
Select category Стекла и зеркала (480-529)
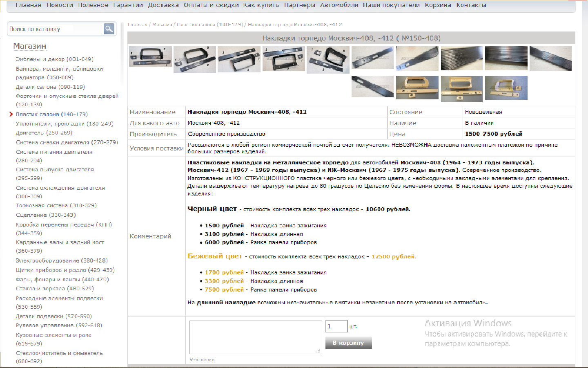[55, 289]
